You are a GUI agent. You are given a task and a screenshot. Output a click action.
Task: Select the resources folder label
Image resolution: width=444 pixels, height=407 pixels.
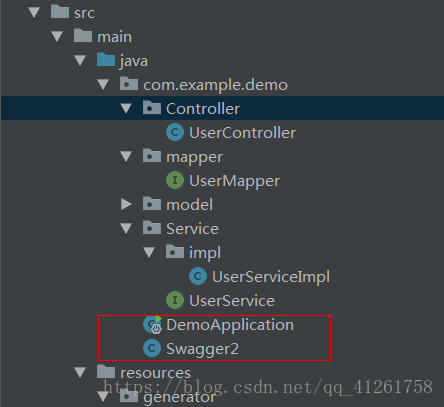pyautogui.click(x=155, y=373)
